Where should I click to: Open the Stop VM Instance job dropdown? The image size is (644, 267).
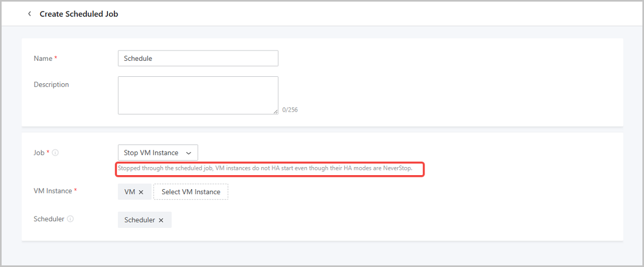click(158, 153)
